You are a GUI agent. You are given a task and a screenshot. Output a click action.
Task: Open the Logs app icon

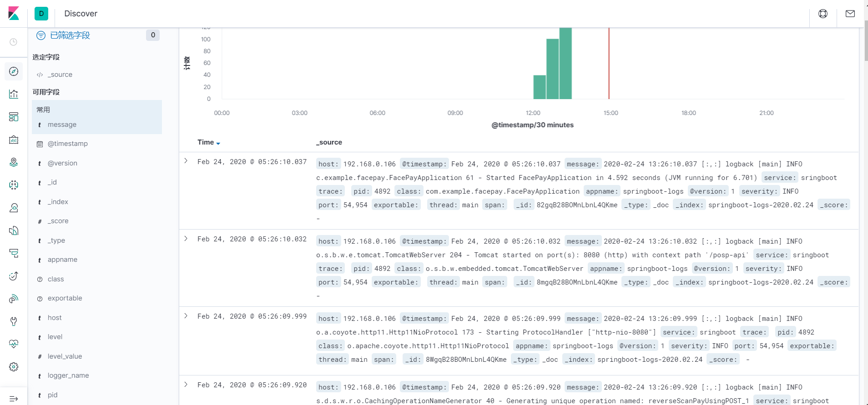pos(14,230)
